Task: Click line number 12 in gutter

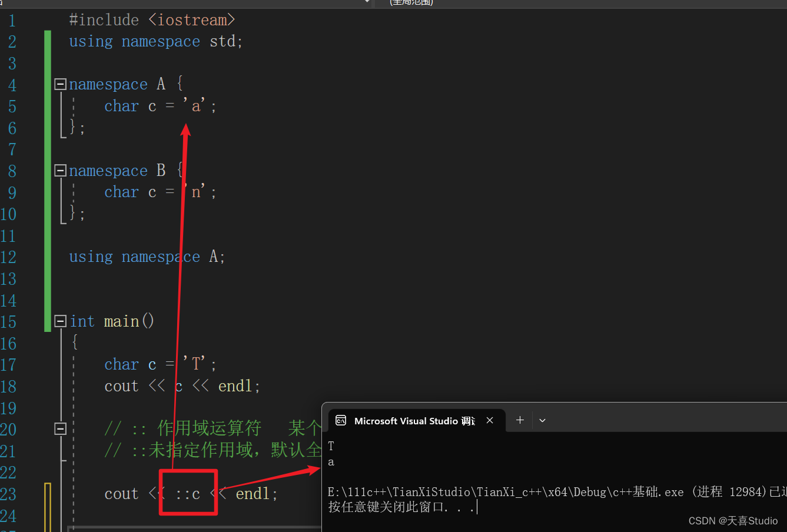Action: 8,257
